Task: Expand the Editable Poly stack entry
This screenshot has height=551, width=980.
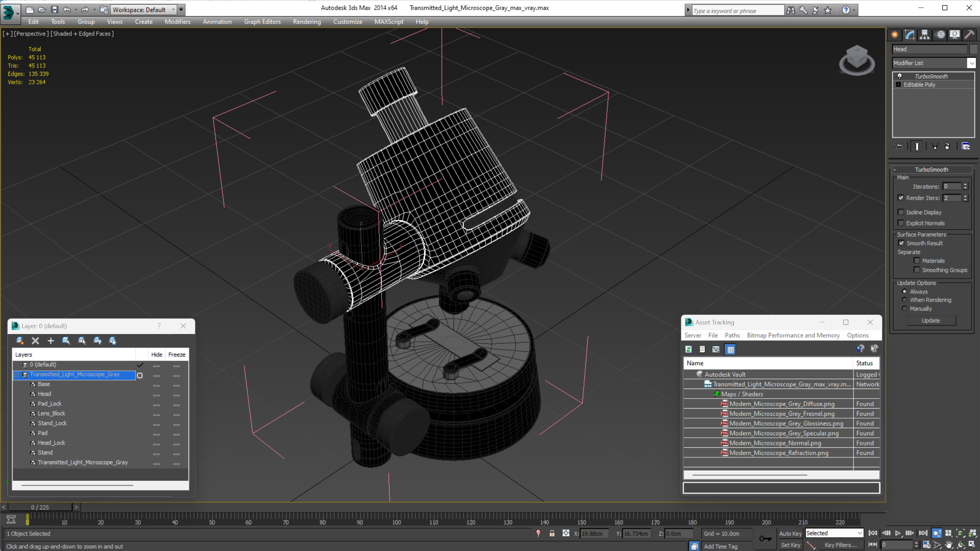Action: [x=898, y=84]
